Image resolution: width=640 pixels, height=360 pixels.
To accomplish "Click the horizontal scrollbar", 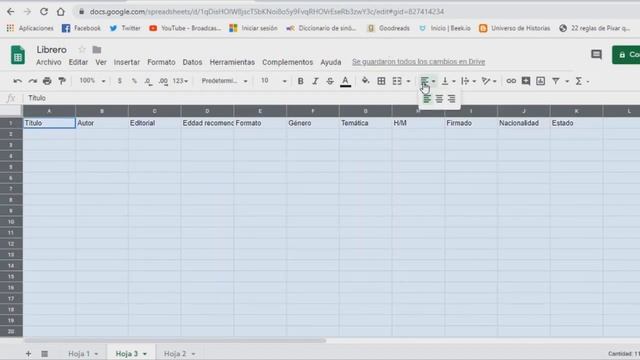I will (x=175, y=340).
